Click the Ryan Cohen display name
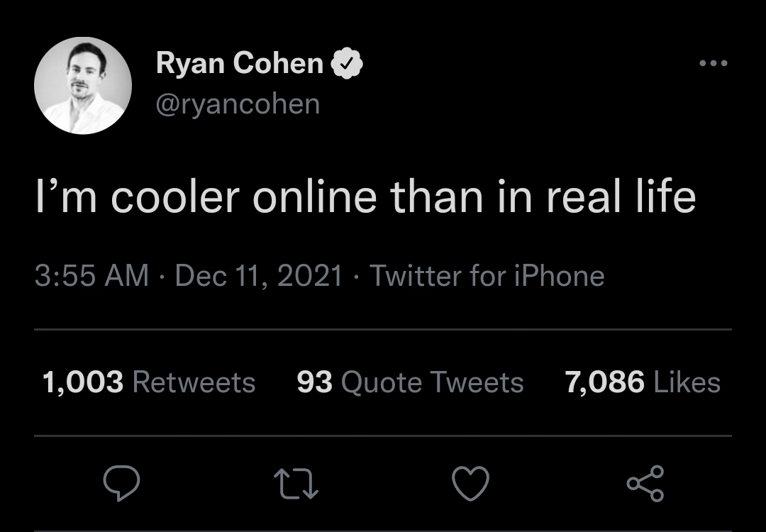The image size is (766, 532). click(x=239, y=64)
